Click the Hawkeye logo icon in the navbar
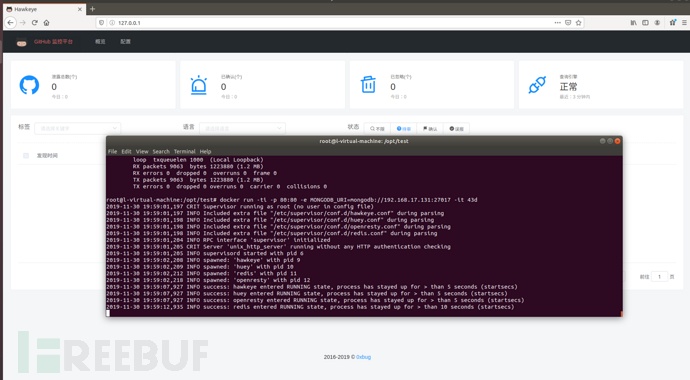Viewport: 690px width, 380px height. coord(22,42)
